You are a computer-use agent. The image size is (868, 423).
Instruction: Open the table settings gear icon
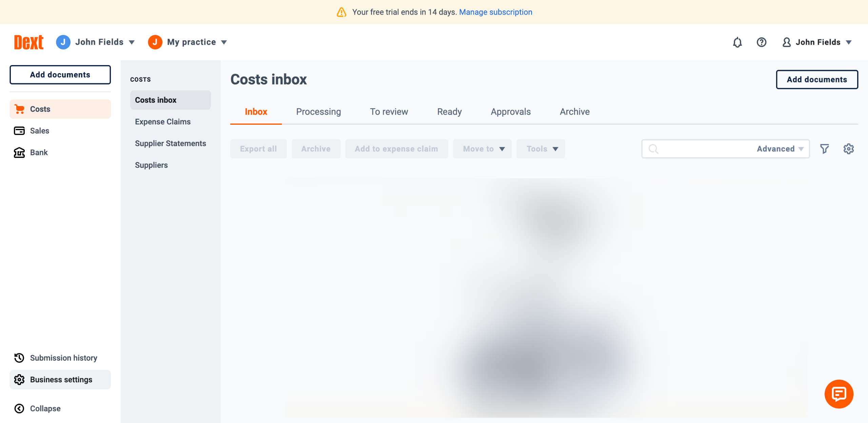tap(849, 149)
